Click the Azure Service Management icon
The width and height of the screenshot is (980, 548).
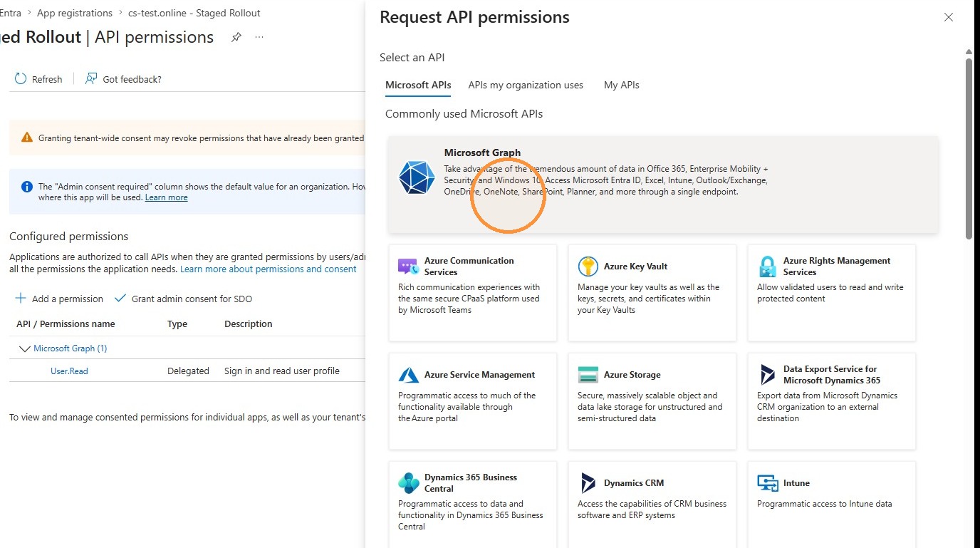click(x=408, y=375)
